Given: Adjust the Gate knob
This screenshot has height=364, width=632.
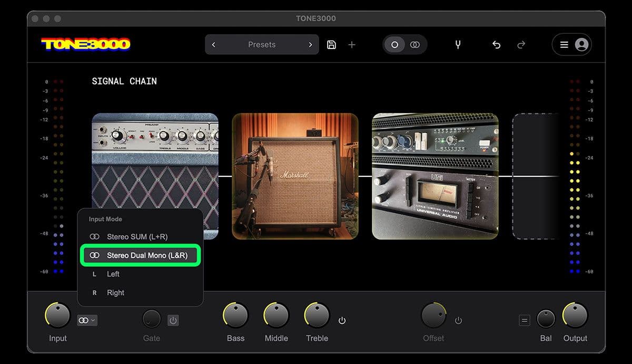Looking at the screenshot, I should pyautogui.click(x=152, y=319).
